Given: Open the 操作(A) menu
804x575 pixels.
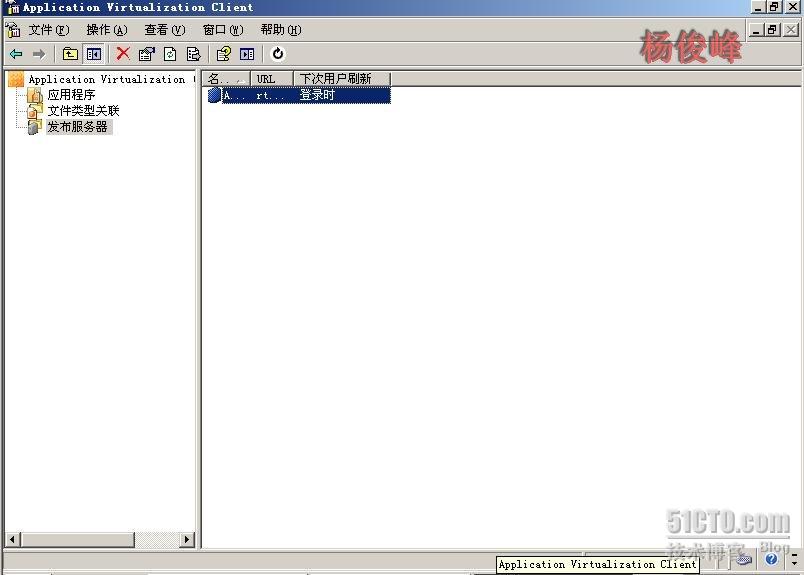Looking at the screenshot, I should (107, 30).
